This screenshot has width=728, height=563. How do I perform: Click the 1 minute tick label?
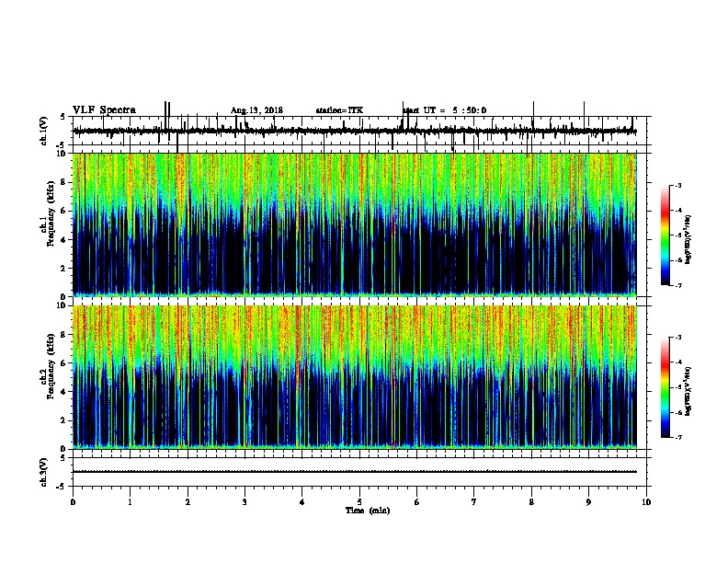(x=130, y=502)
